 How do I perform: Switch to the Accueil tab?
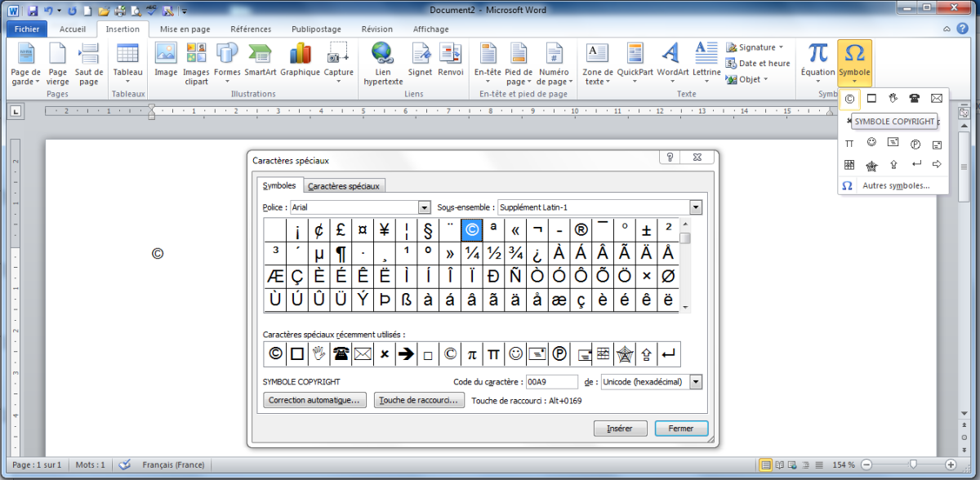click(73, 29)
